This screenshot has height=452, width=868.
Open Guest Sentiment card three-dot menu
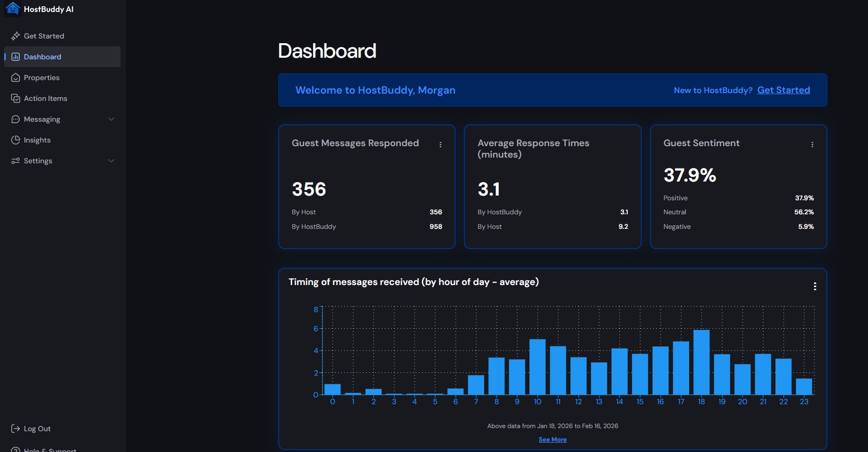tap(812, 145)
